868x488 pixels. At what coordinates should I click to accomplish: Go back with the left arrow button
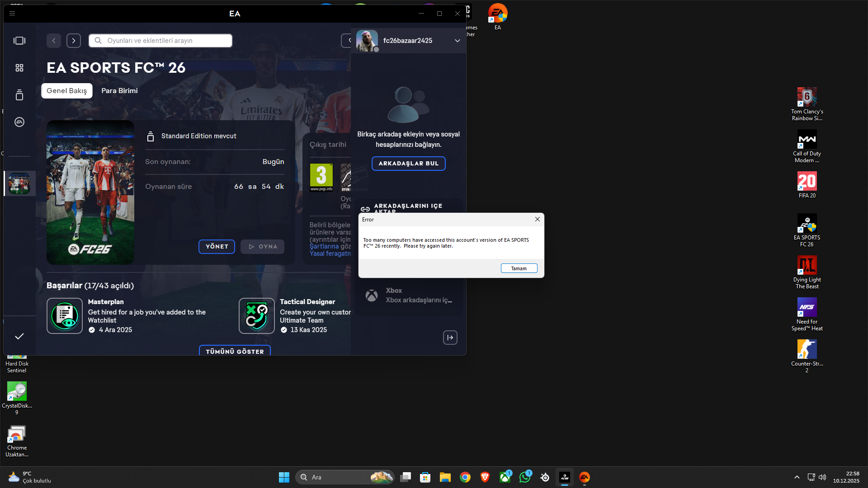pyautogui.click(x=54, y=41)
